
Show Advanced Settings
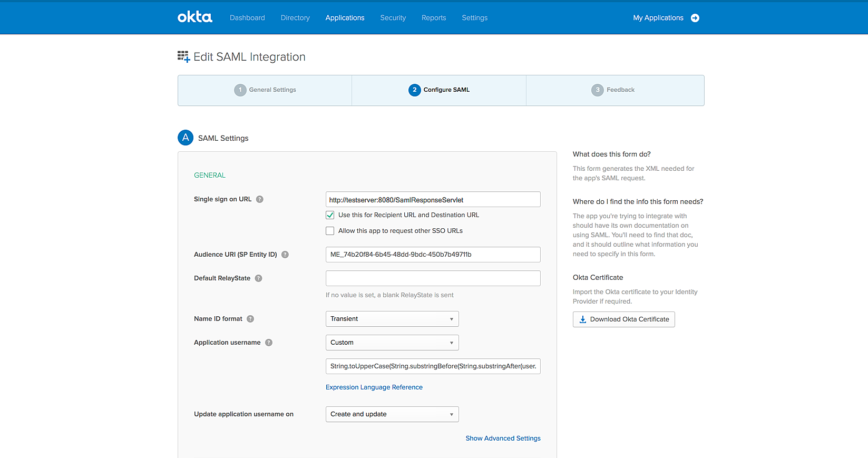[503, 438]
